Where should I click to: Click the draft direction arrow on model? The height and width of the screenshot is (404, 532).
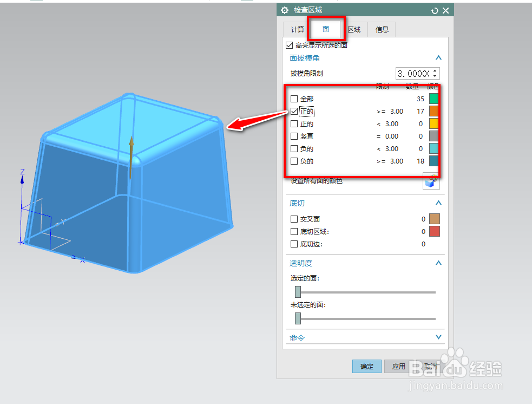(130, 158)
